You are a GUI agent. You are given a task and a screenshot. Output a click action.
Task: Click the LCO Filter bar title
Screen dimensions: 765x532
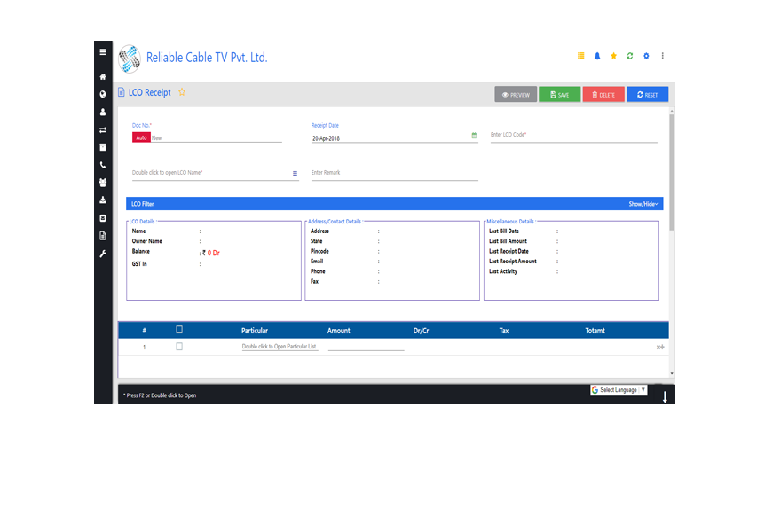pyautogui.click(x=143, y=204)
